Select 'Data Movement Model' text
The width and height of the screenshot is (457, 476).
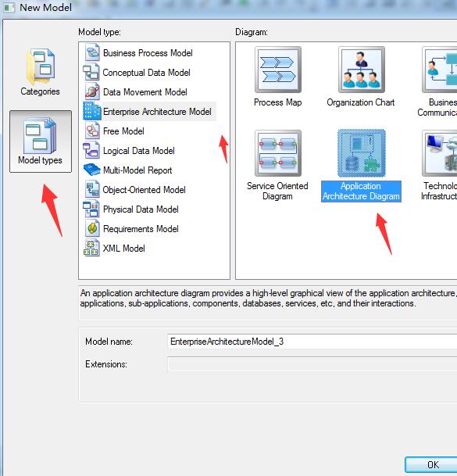[x=145, y=92]
